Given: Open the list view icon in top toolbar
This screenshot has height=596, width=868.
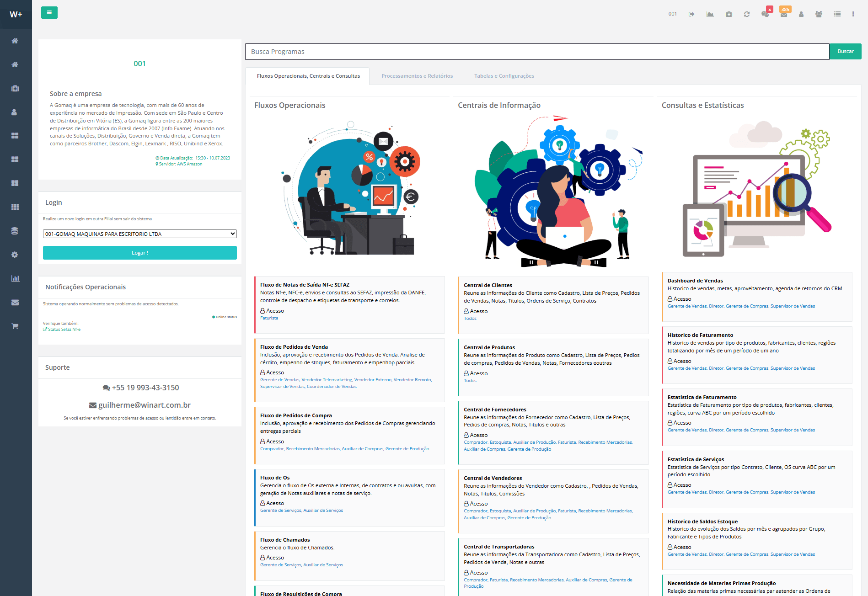Looking at the screenshot, I should click(837, 14).
